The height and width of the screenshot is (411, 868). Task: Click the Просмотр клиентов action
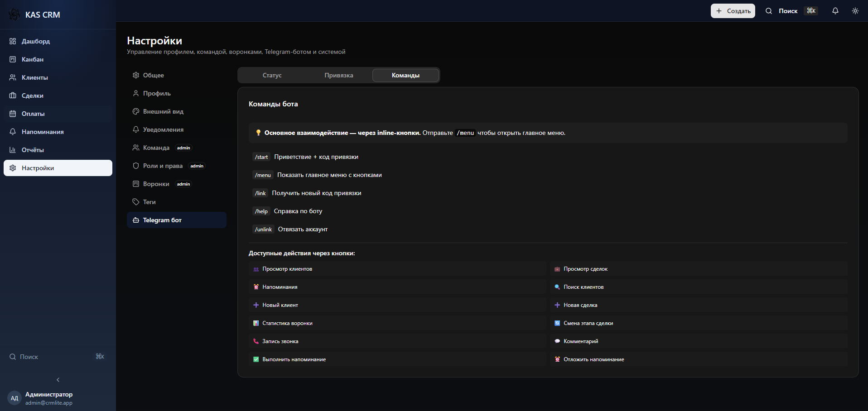point(397,269)
